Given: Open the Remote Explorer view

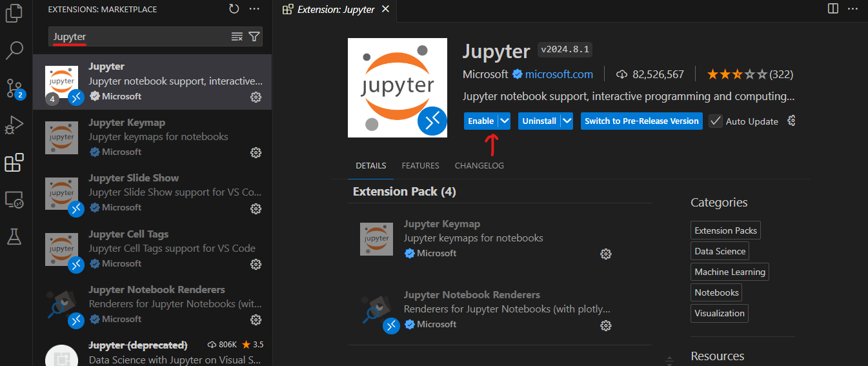Looking at the screenshot, I should [x=14, y=200].
